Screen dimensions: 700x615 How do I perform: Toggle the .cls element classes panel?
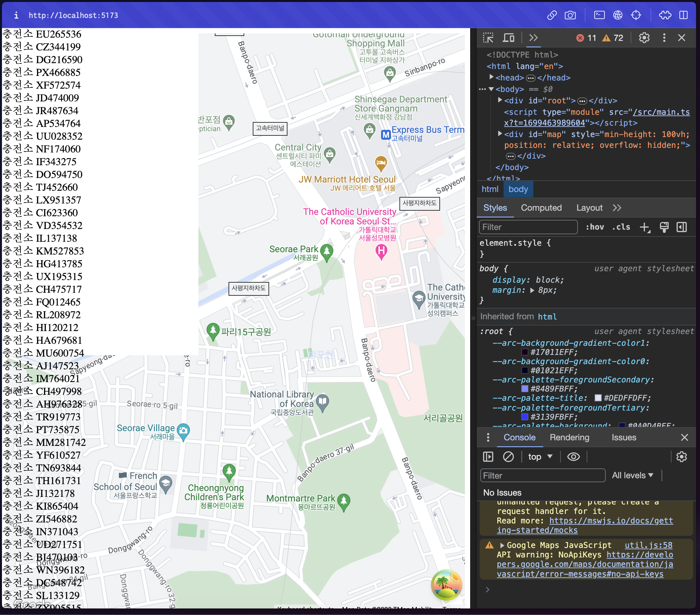(x=621, y=227)
